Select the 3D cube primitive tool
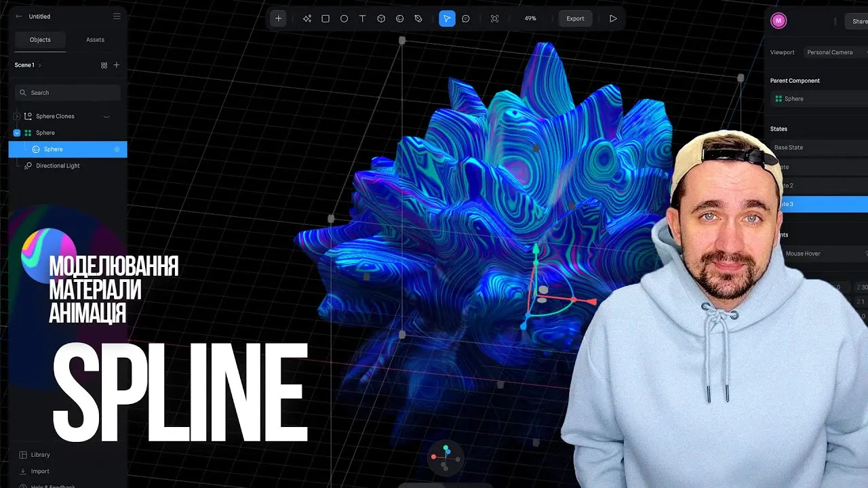This screenshot has height=488, width=868. (381, 19)
